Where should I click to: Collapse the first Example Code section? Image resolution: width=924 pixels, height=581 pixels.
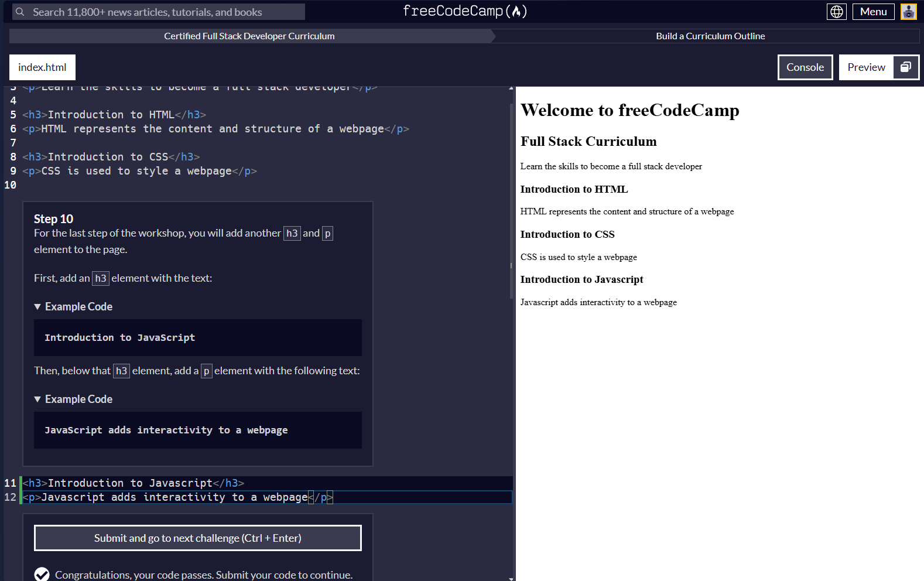tap(73, 306)
